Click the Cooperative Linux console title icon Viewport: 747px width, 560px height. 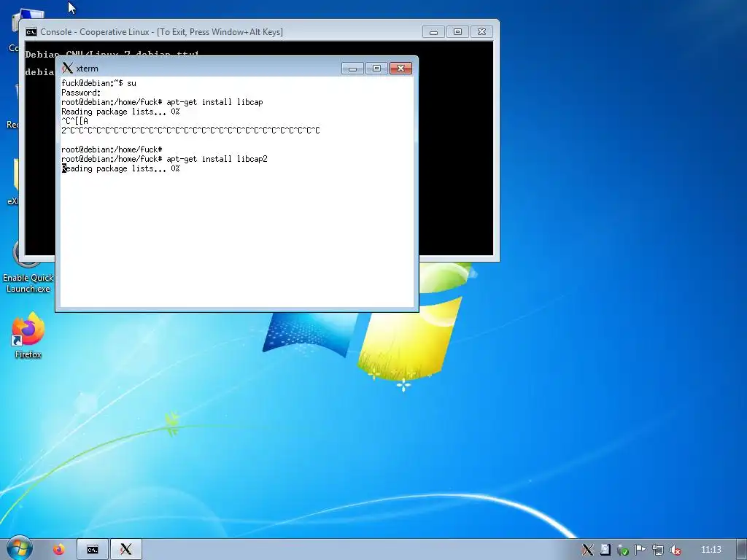pyautogui.click(x=31, y=32)
